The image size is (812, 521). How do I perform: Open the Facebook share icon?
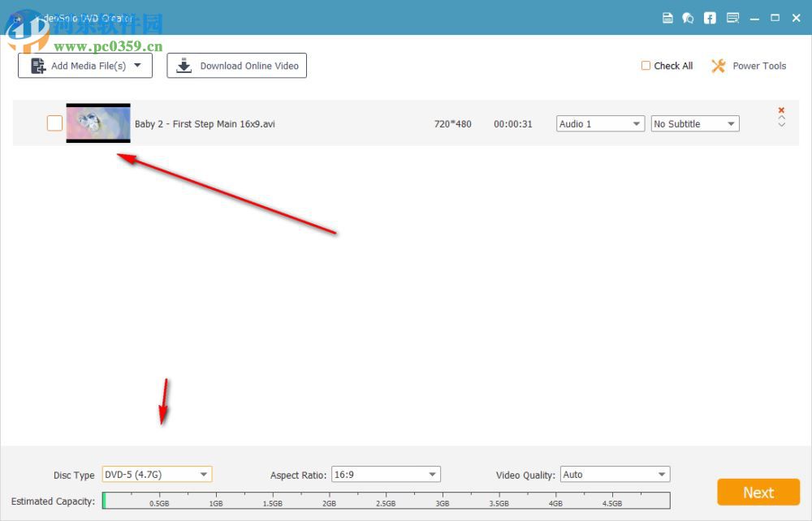pos(710,18)
